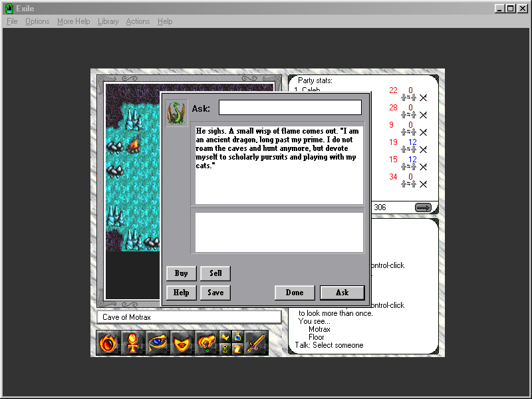Select the red lips Talk icon

pos(182,342)
